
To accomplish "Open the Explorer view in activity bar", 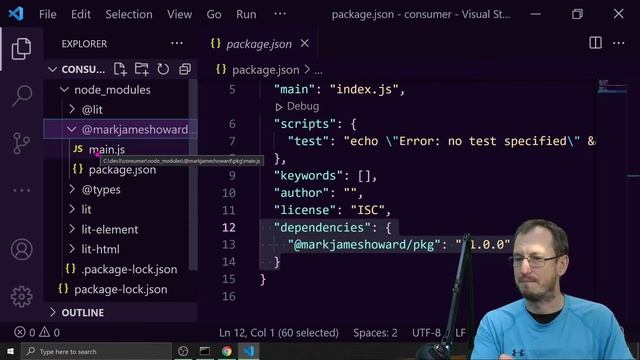I will coord(21,49).
